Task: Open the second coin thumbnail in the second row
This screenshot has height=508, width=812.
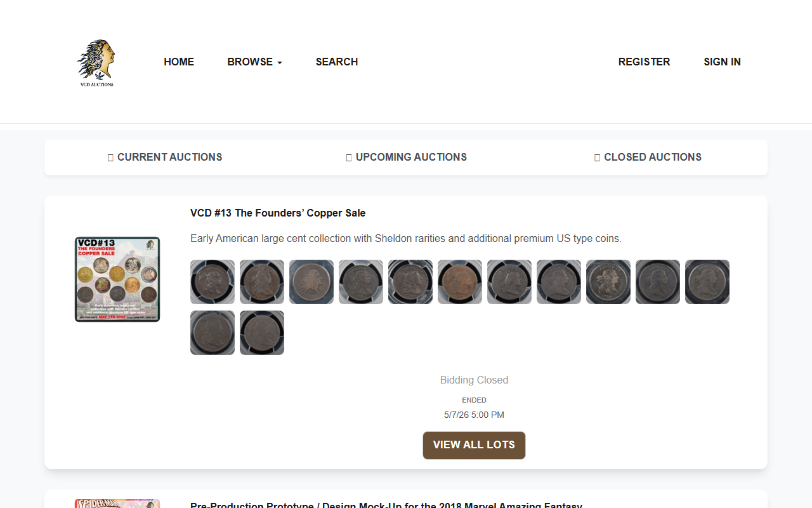Action: [262, 333]
